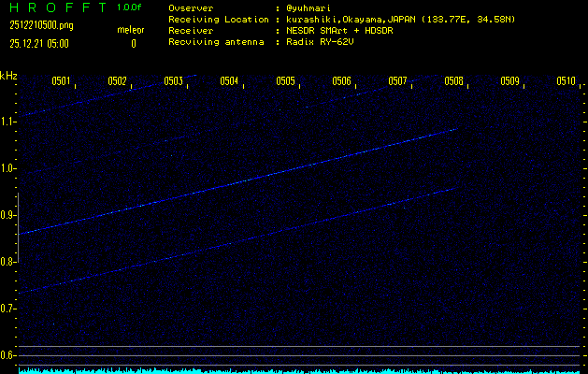Click the 1.1 kHz frequency label
This screenshot has height=374, width=588.
pyautogui.click(x=8, y=122)
